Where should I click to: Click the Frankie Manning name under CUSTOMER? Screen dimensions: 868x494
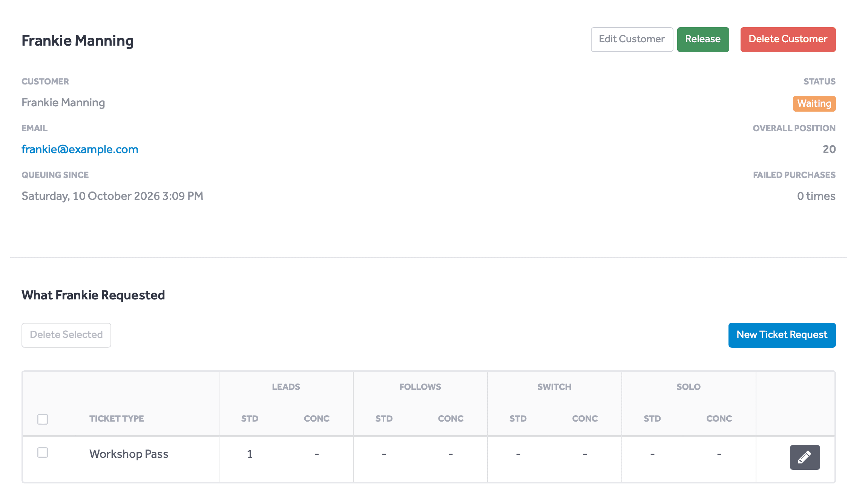point(63,103)
